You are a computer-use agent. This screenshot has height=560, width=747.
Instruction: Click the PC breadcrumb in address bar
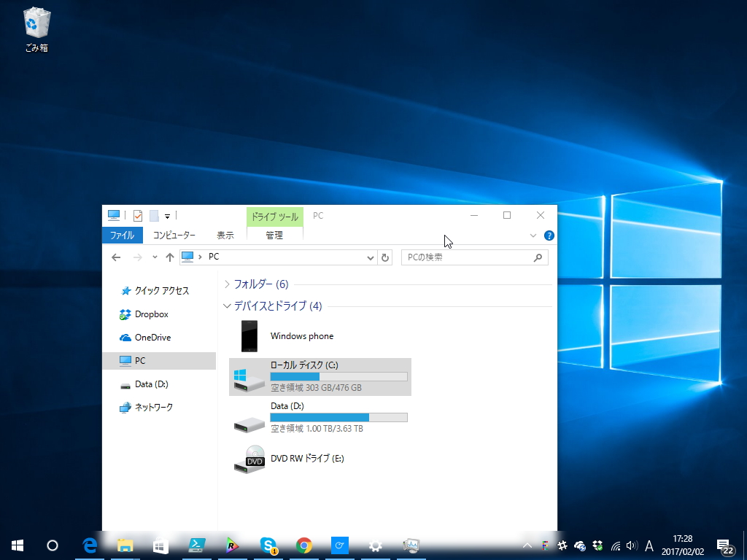click(x=214, y=257)
